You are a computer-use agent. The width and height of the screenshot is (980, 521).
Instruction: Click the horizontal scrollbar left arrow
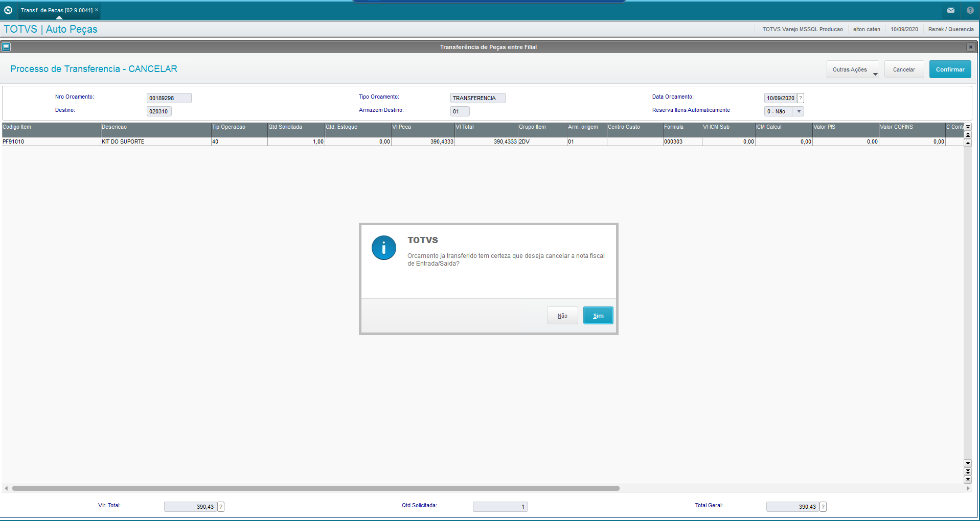point(6,488)
